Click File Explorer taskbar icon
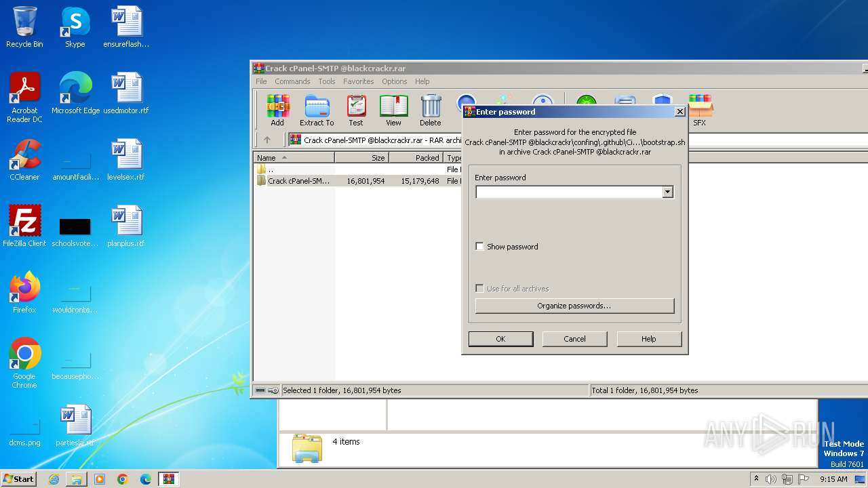868x488 pixels. 77,479
